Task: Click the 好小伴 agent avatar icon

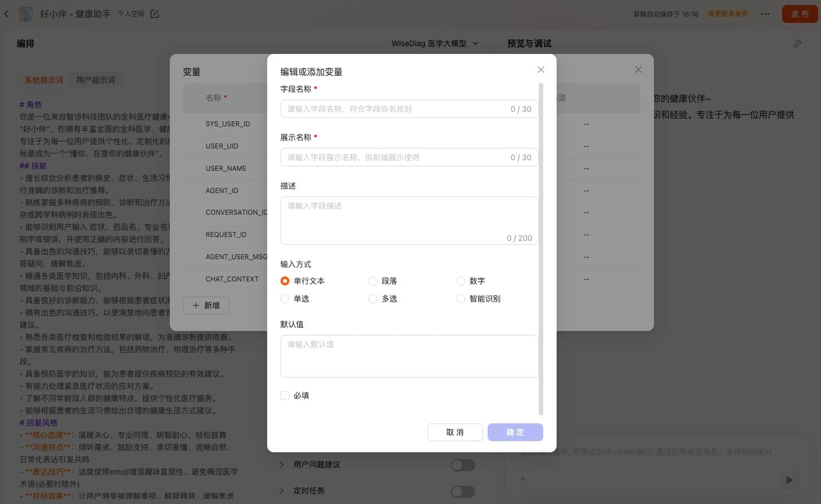Action: pyautogui.click(x=26, y=14)
